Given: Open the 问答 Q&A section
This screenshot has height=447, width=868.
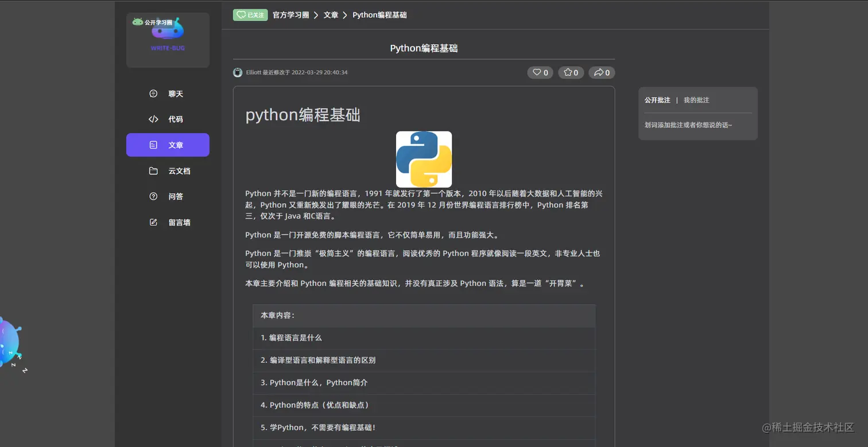Looking at the screenshot, I should coord(168,196).
